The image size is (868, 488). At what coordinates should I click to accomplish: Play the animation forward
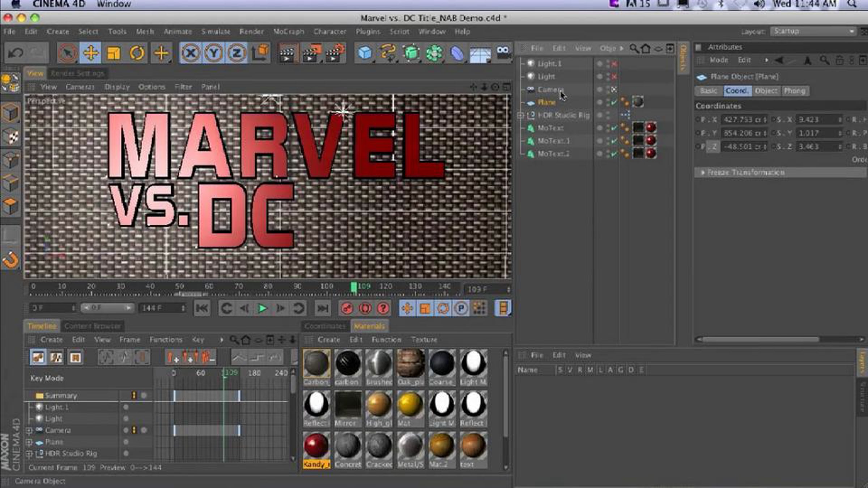pos(263,308)
